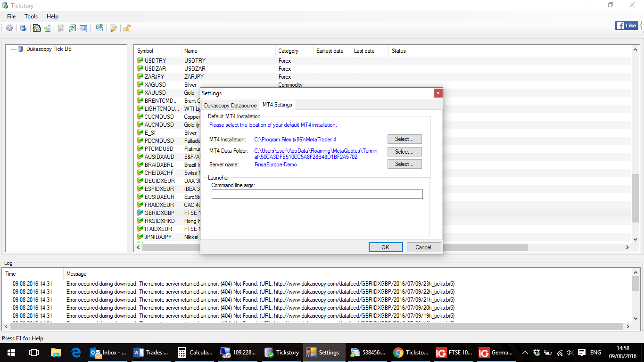Click the Command line args input field
The width and height of the screenshot is (644, 362).
coord(317,194)
